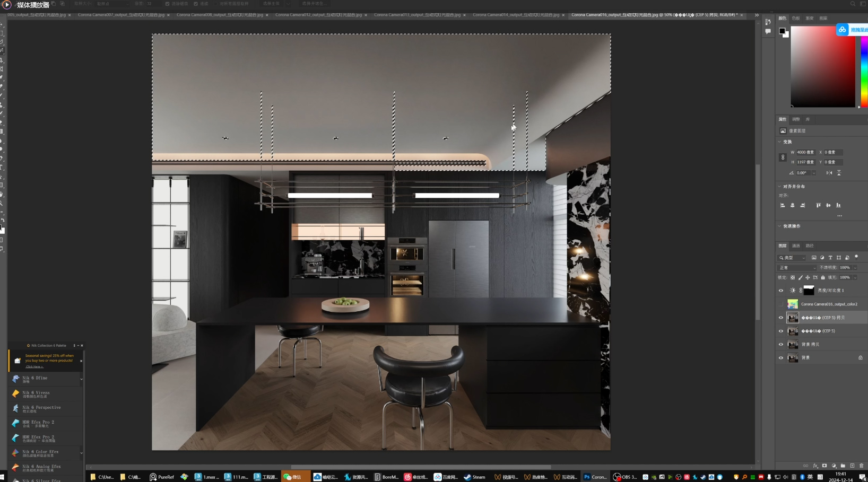Click the lock all padlock icon

823,277
